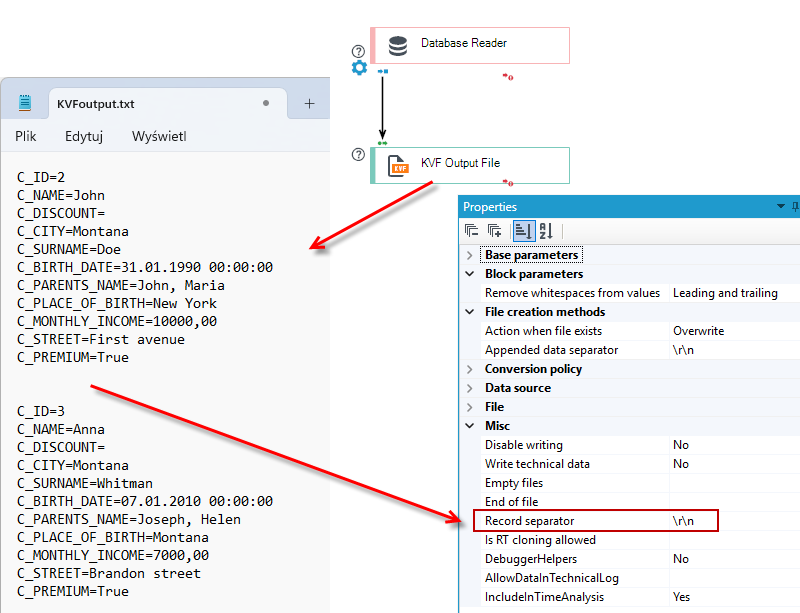Toggle the DebuggerHelpers No value
The image size is (800, 613).
[x=681, y=559]
